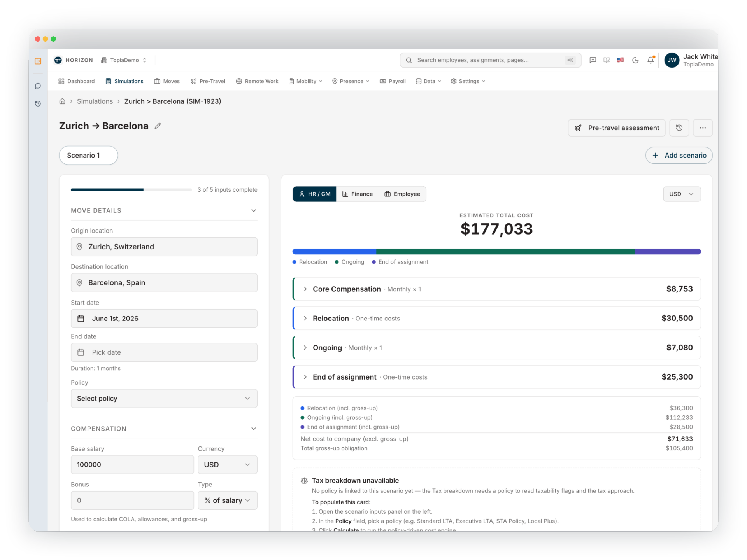
Task: Focus the search employees field
Action: coord(491,60)
